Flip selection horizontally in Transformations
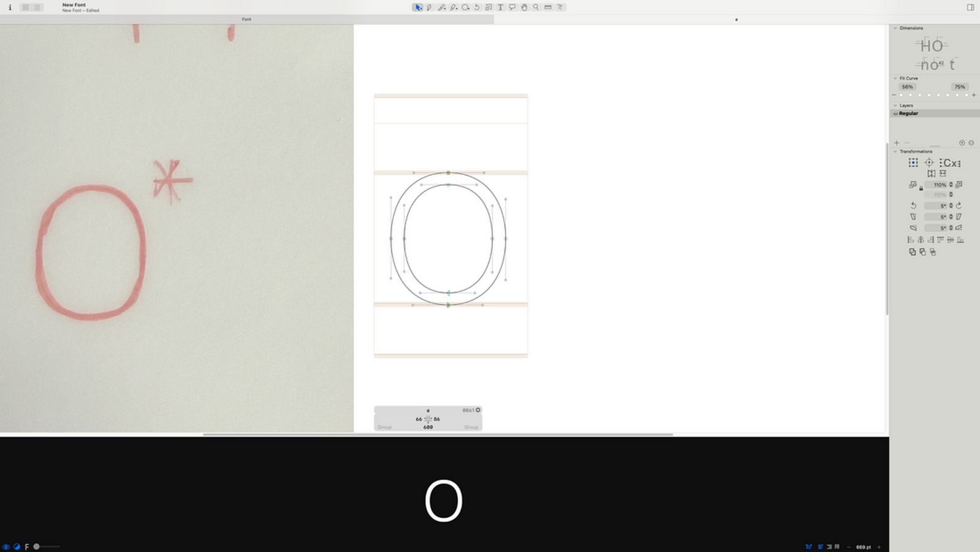The height and width of the screenshot is (552, 980). point(931,174)
